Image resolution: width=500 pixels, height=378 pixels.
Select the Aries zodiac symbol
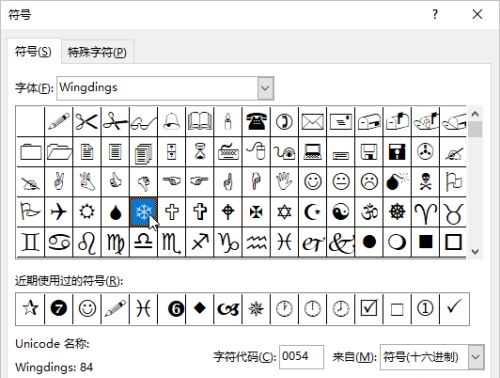(x=425, y=212)
